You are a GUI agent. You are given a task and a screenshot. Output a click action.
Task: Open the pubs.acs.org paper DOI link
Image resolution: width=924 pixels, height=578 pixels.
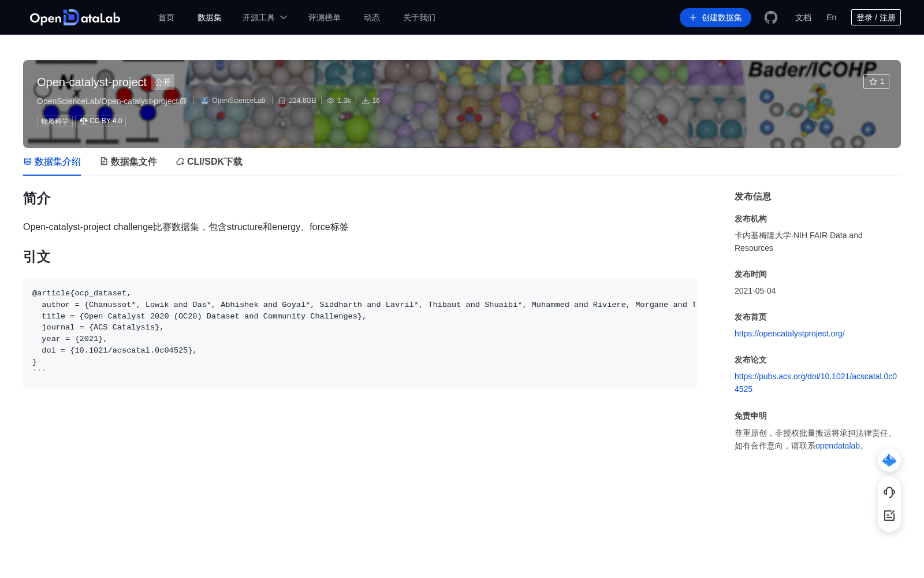[x=815, y=383]
